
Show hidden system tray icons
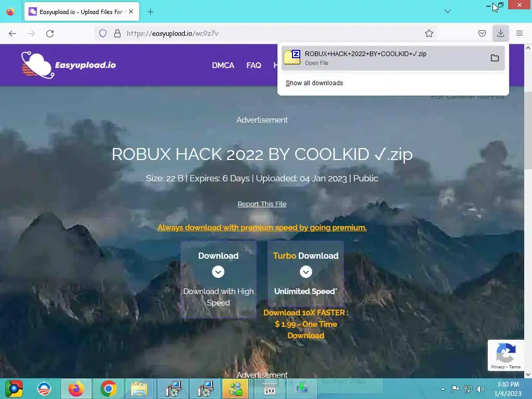(443, 389)
